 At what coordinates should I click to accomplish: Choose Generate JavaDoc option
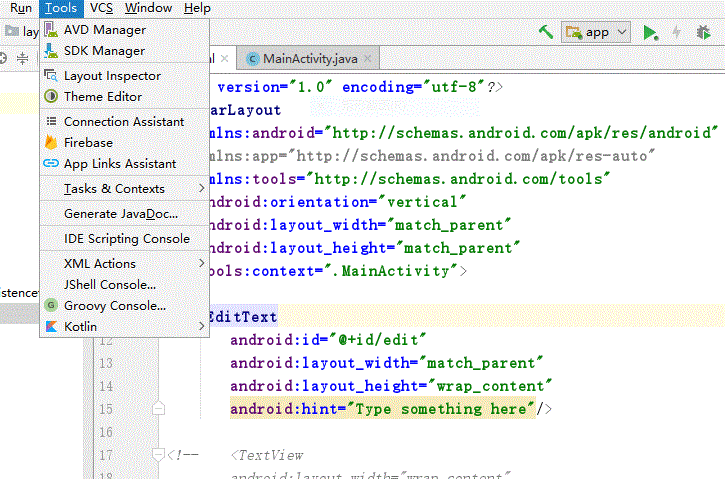[x=124, y=214]
